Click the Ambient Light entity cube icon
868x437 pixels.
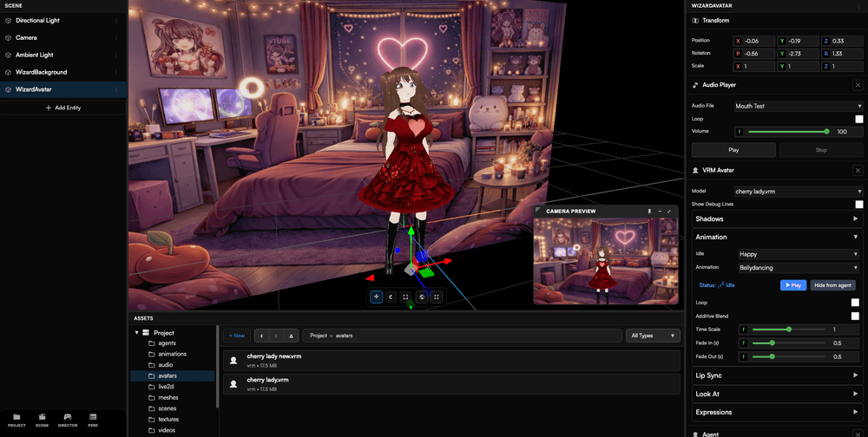pyautogui.click(x=9, y=55)
